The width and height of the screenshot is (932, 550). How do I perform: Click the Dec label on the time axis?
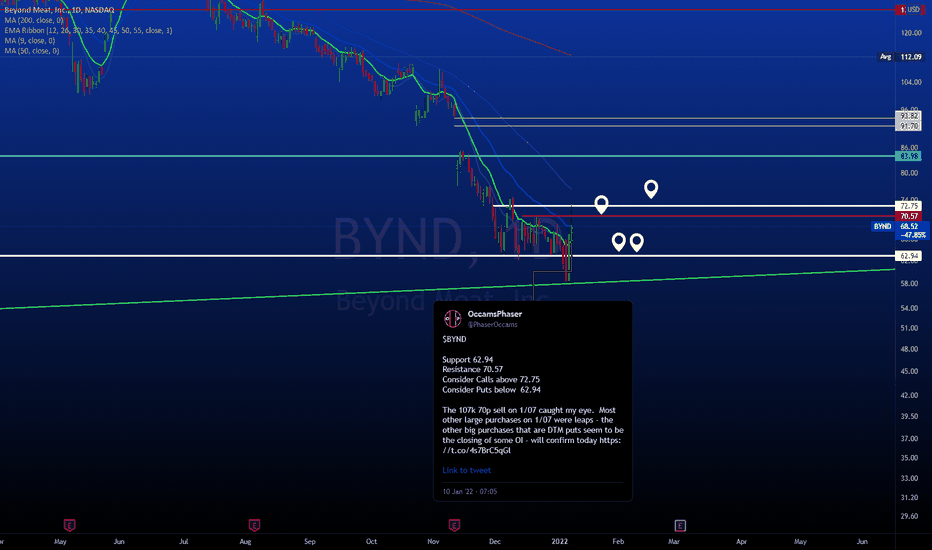495,542
